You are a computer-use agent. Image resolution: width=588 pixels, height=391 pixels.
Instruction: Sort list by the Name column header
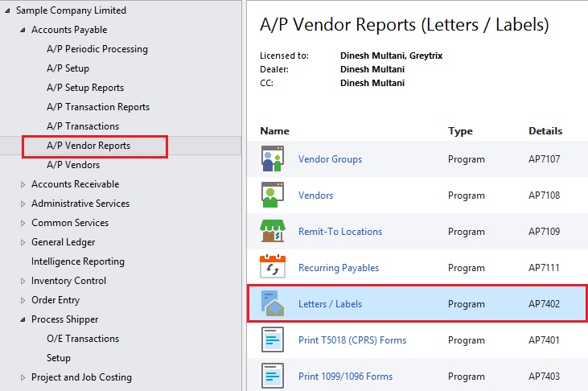275,131
